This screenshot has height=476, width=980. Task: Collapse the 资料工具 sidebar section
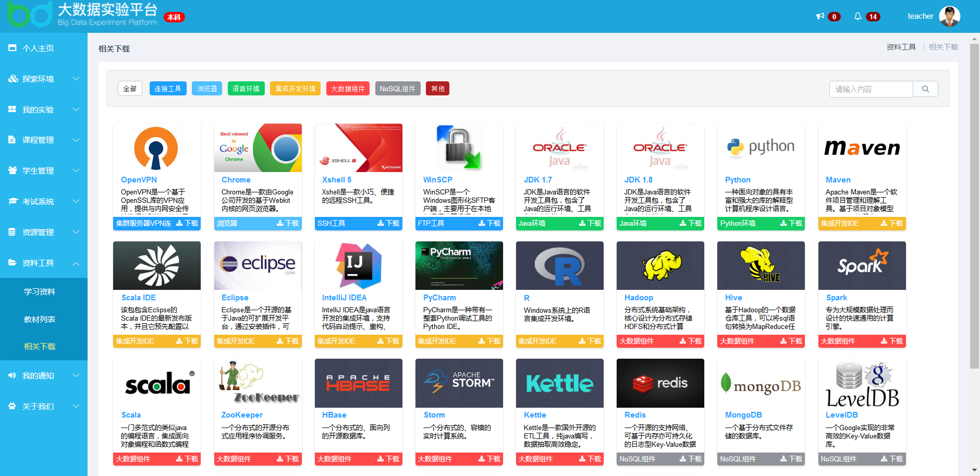pos(44,263)
